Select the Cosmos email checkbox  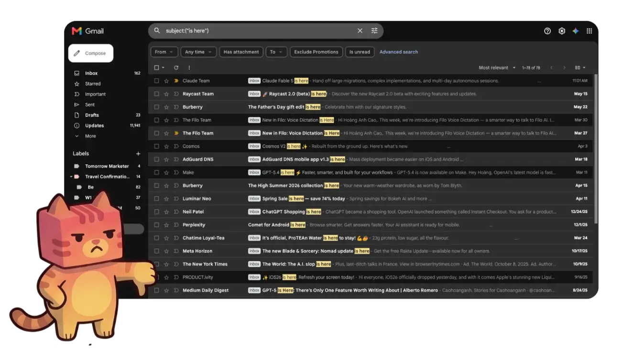[156, 146]
